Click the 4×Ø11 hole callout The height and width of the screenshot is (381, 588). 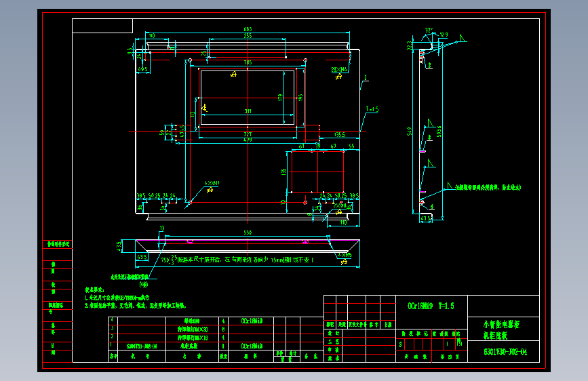[212, 183]
